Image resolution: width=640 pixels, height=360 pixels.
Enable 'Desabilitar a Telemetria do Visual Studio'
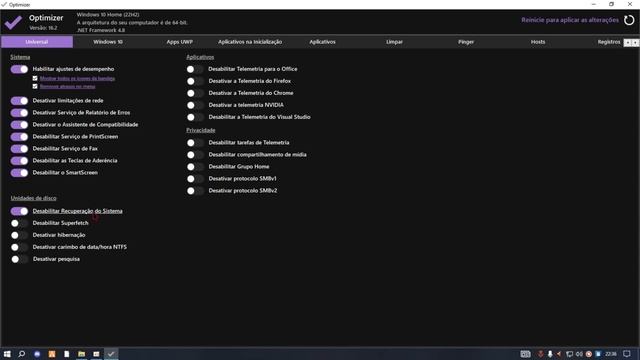(x=195, y=117)
